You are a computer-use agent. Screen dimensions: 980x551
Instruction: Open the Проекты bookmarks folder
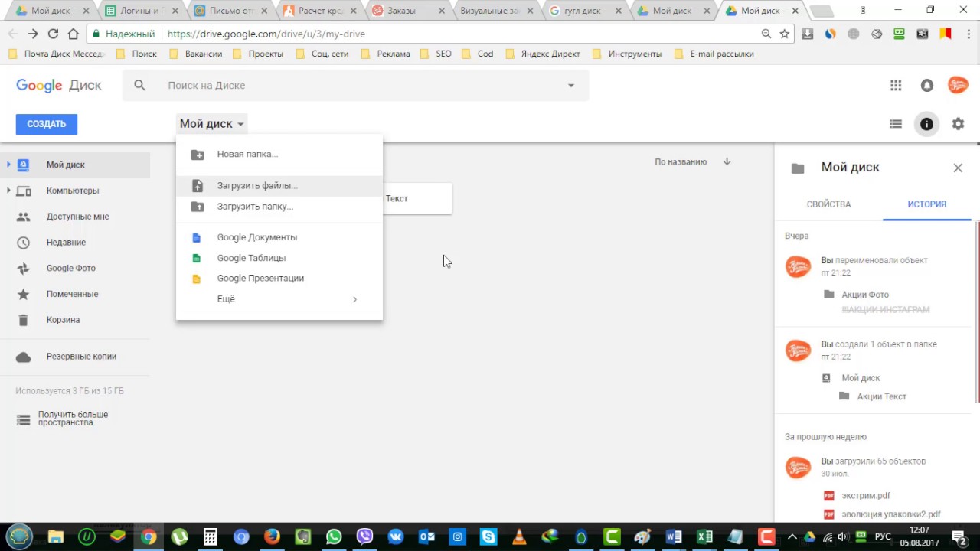258,54
